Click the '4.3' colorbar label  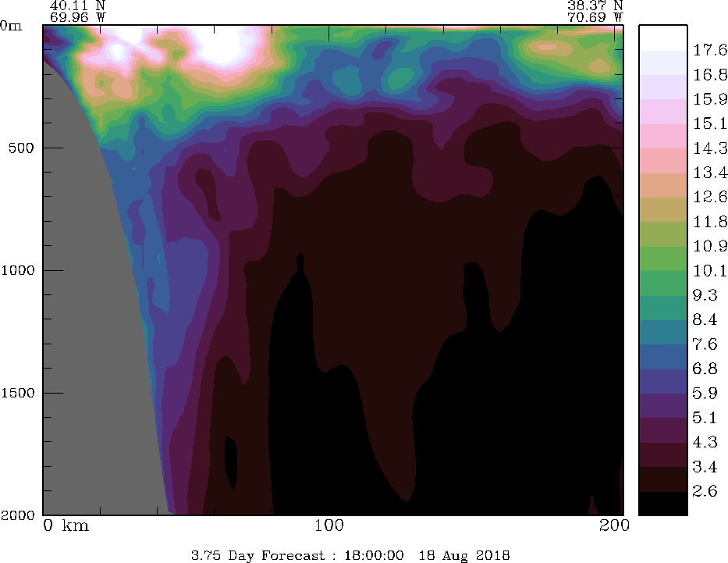(705, 442)
